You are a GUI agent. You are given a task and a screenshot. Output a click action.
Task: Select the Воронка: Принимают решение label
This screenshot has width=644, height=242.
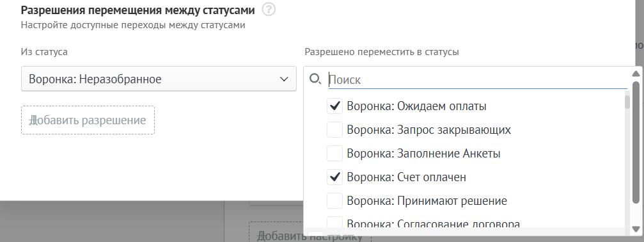(x=427, y=201)
